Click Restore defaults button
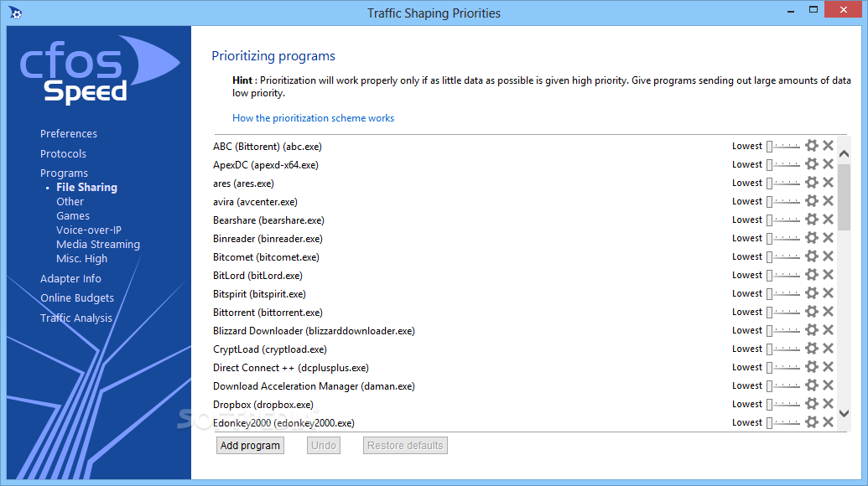 (x=405, y=446)
